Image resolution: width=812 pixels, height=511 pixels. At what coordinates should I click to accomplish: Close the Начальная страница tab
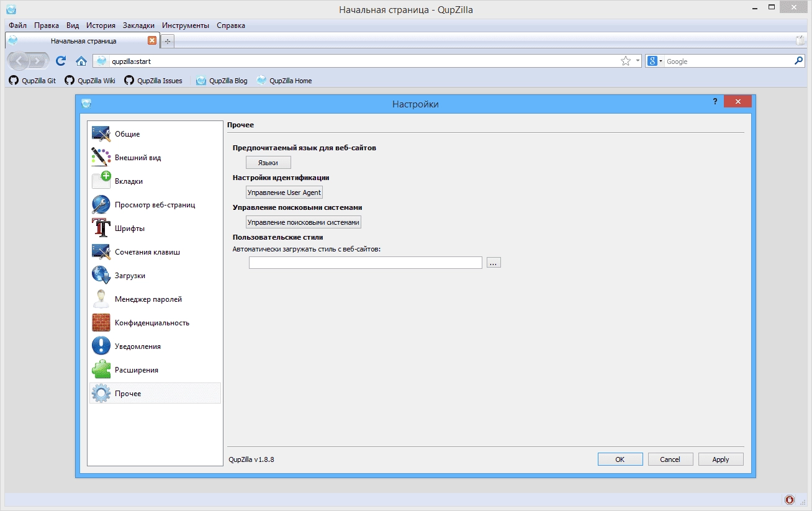coord(152,40)
